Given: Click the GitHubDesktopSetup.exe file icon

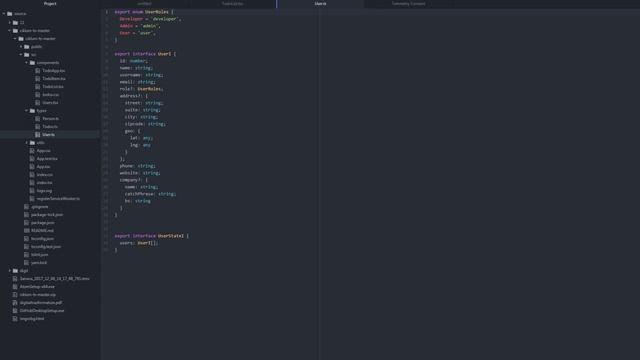Looking at the screenshot, I should [15, 311].
